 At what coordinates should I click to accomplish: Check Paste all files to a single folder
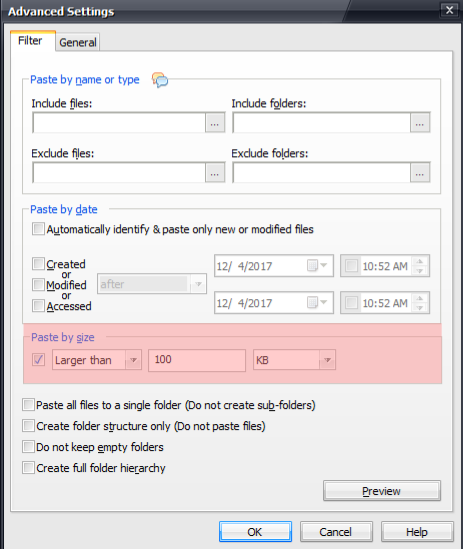pos(28,404)
